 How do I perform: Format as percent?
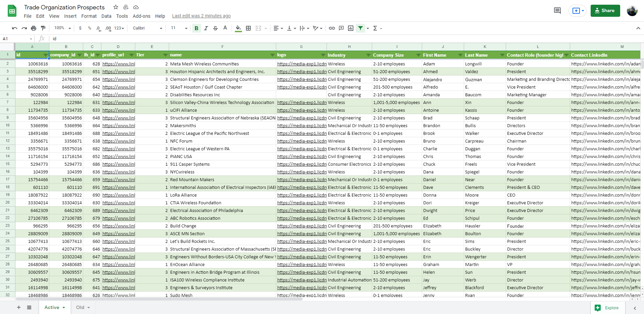(x=90, y=28)
